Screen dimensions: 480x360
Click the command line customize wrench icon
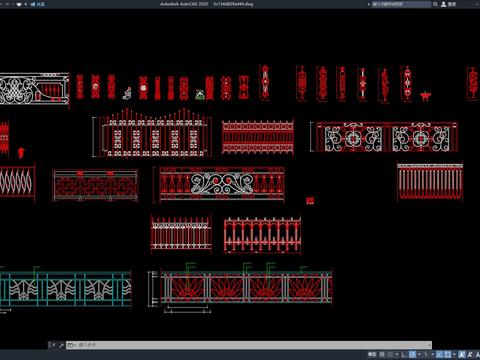coord(61,345)
